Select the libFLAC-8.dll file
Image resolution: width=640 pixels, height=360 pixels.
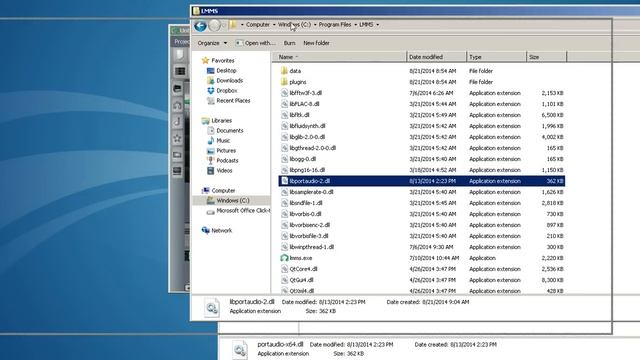[x=304, y=104]
